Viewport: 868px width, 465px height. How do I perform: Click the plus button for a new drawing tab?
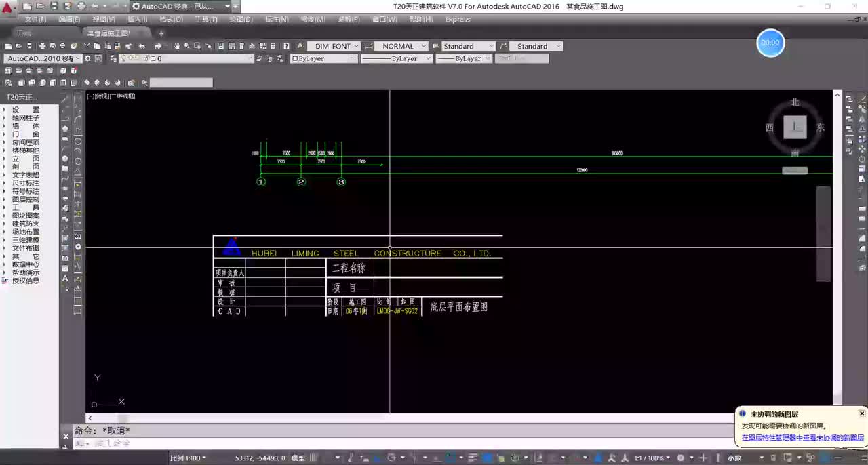(161, 33)
